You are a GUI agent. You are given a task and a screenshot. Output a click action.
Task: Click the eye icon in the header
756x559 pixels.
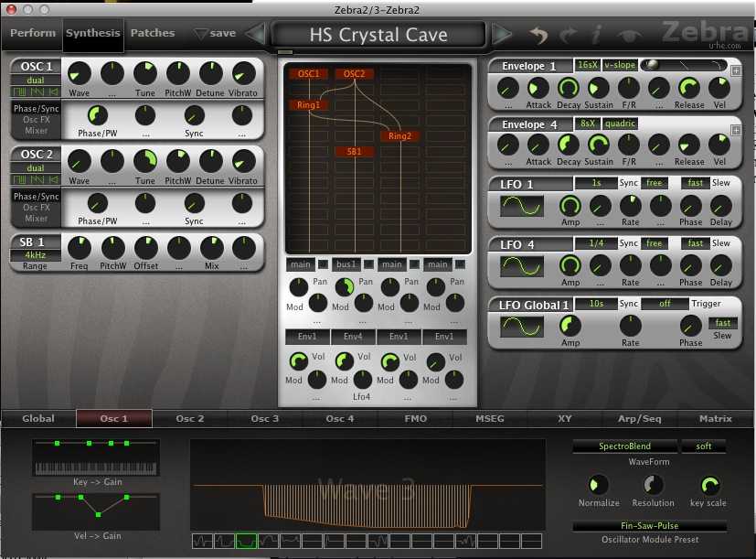pos(627,35)
